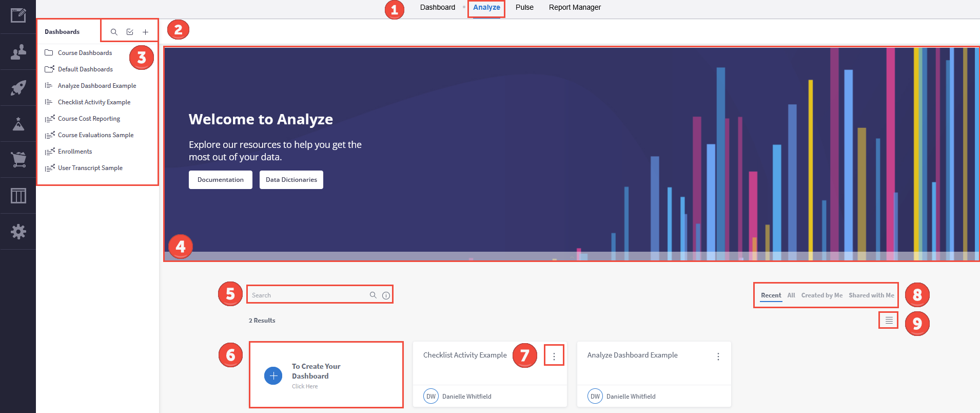Click the plus icon to add dashboard
The width and height of the screenshot is (980, 413).
pyautogui.click(x=146, y=32)
